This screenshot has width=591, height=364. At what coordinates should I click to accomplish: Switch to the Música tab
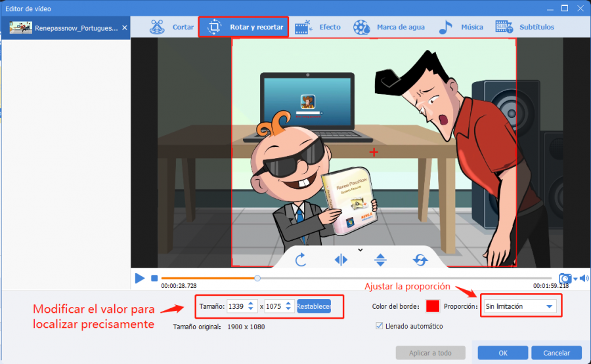click(462, 27)
